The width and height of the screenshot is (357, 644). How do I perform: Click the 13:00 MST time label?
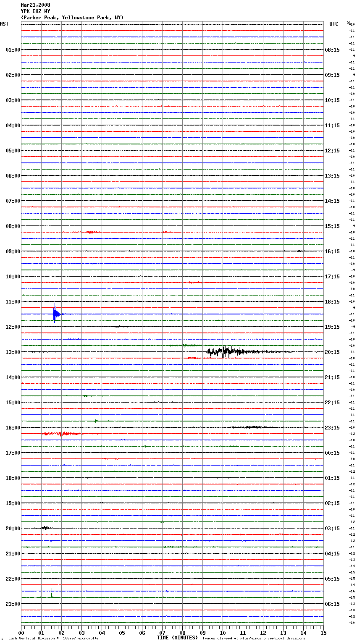click(x=13, y=352)
